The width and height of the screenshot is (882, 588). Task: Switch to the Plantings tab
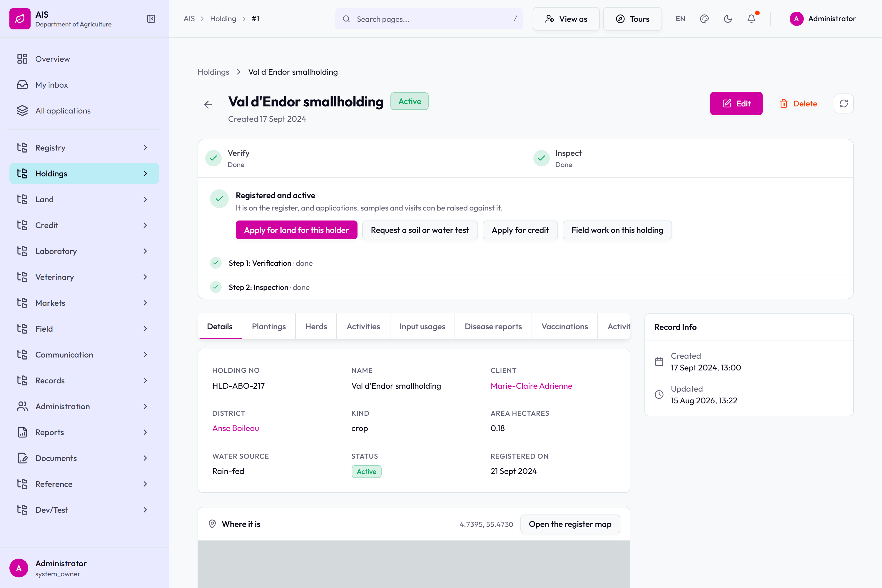coord(269,327)
